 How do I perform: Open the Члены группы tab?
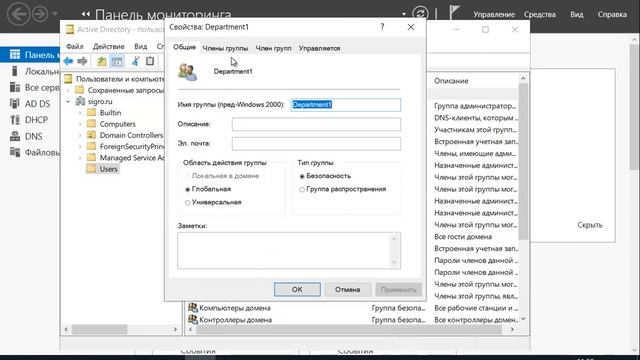pyautogui.click(x=225, y=48)
